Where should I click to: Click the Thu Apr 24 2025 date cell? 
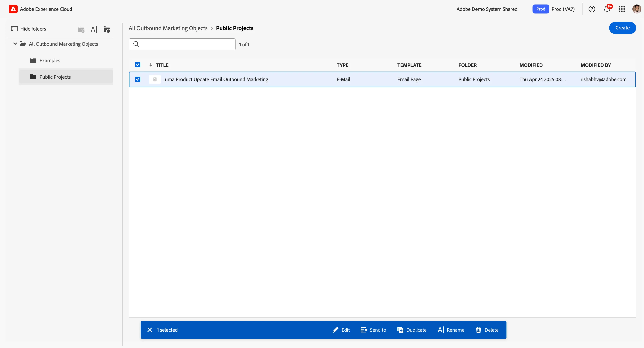tap(542, 79)
